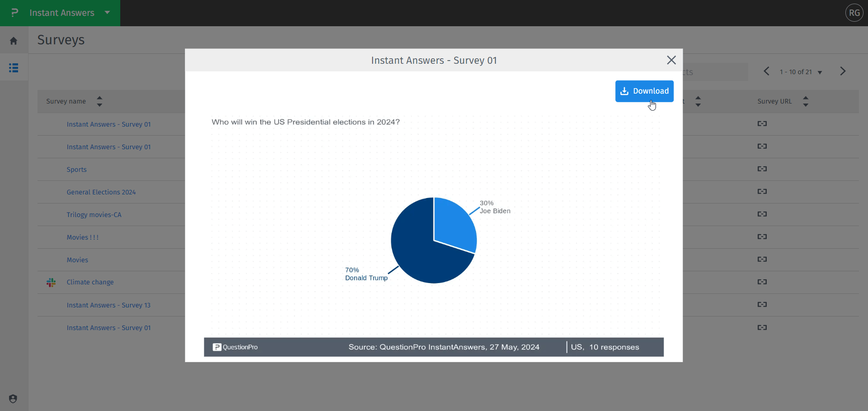Open the Movies ! ! ! survey
This screenshot has height=411, width=868.
[x=82, y=237]
